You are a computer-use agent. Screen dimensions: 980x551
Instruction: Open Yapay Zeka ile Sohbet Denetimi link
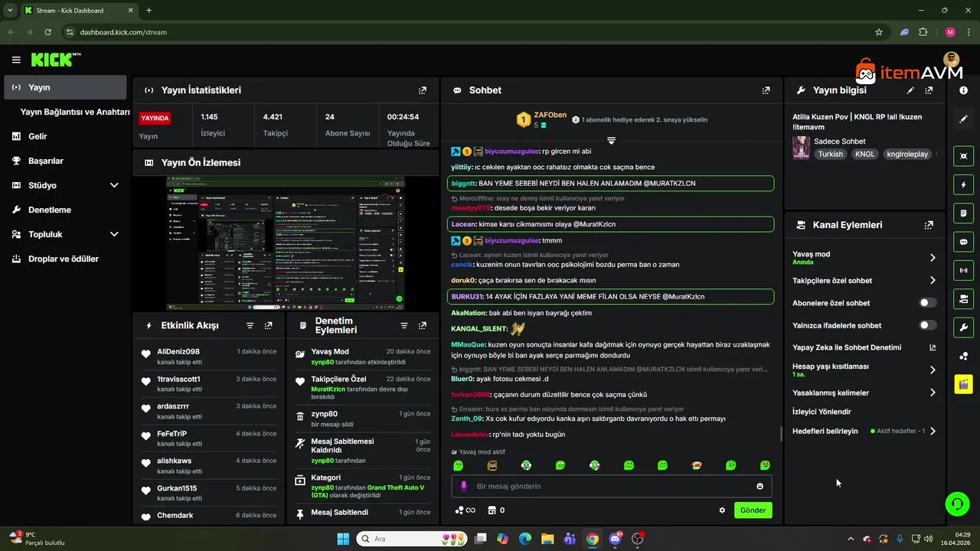(x=864, y=347)
